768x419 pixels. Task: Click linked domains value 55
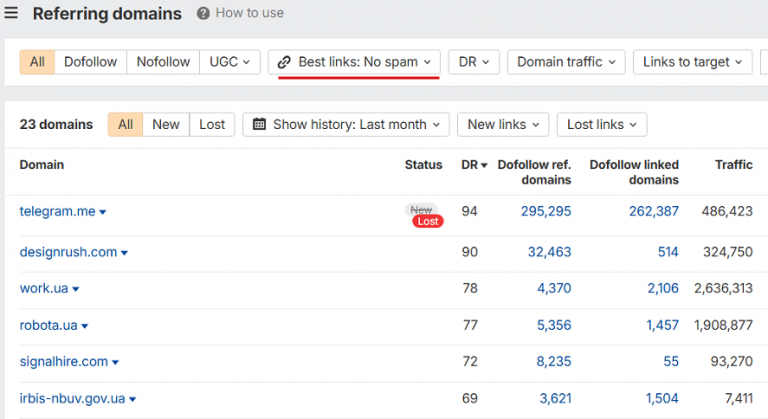coord(671,361)
